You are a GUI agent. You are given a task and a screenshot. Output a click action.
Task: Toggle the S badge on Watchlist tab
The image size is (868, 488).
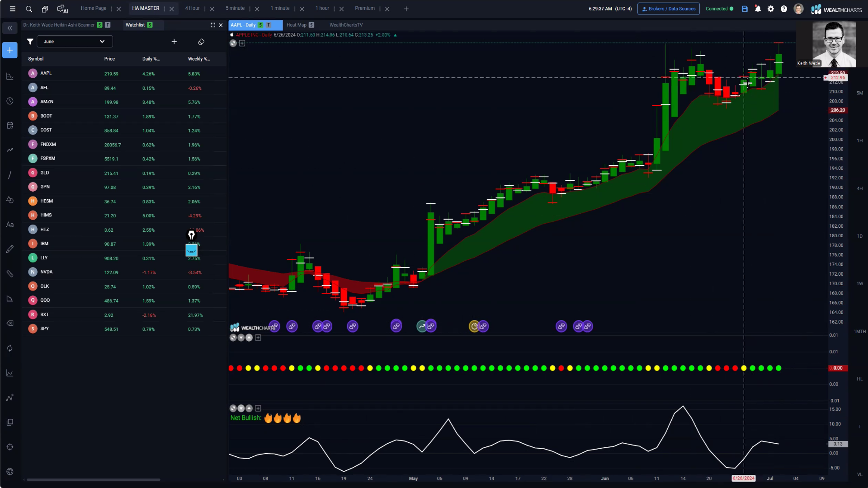tap(150, 25)
